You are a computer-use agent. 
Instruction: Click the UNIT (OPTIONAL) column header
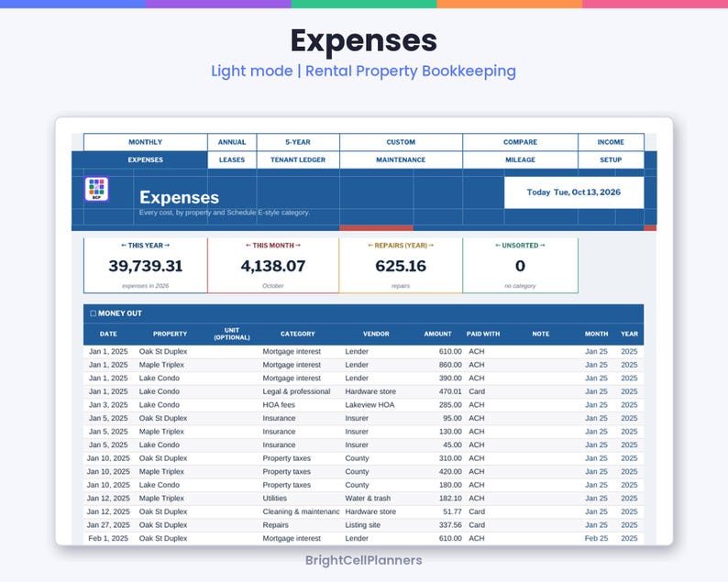[x=232, y=334]
